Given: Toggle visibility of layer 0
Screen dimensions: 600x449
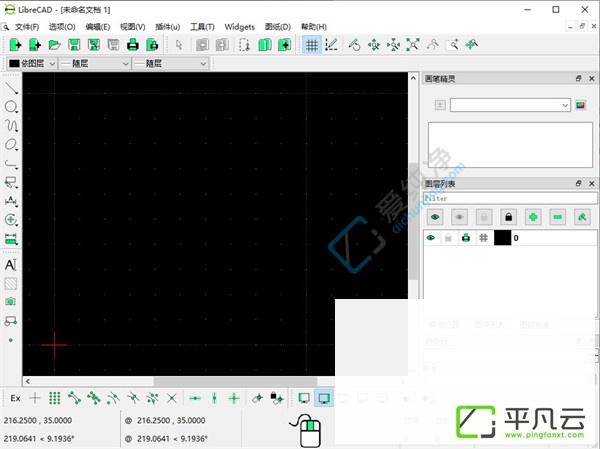Looking at the screenshot, I should point(430,238).
